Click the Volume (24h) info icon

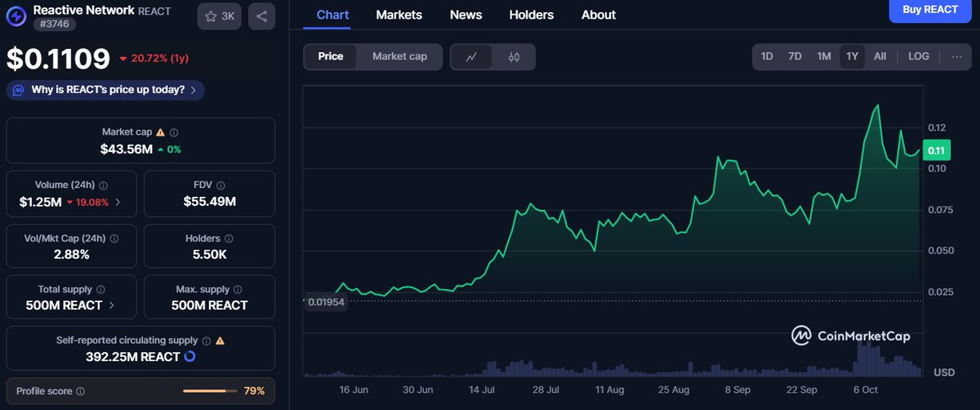[x=103, y=185]
